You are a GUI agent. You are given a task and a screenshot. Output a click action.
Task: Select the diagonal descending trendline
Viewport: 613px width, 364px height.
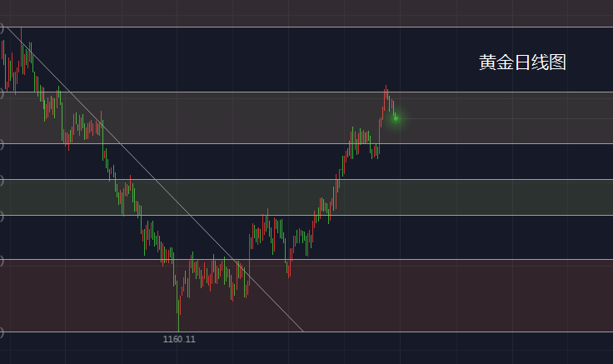[155, 179]
